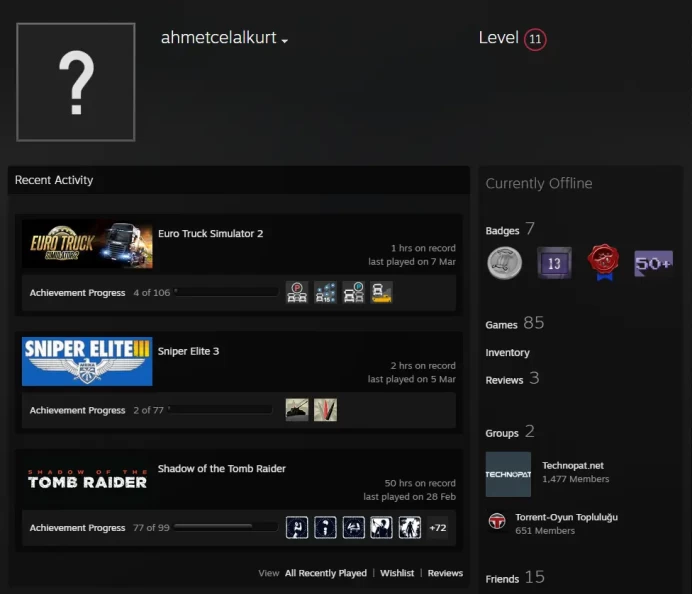Open the Inventory link
The image size is (692, 594).
pyautogui.click(x=507, y=353)
